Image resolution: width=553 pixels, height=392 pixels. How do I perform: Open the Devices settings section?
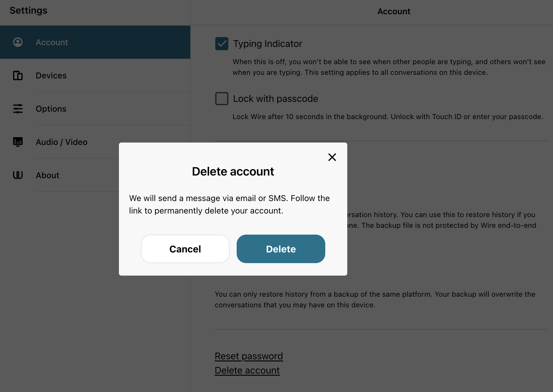pyautogui.click(x=95, y=75)
